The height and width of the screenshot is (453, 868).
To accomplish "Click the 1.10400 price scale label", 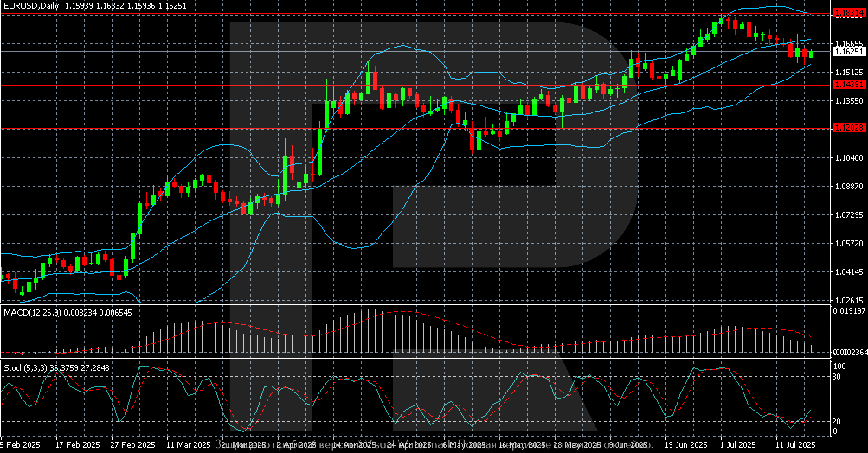I will click(x=849, y=158).
